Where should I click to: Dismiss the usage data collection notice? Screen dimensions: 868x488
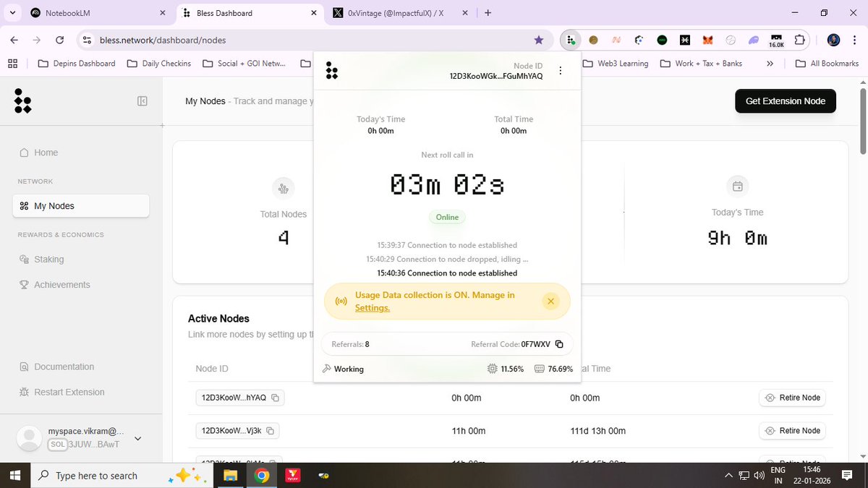[550, 301]
